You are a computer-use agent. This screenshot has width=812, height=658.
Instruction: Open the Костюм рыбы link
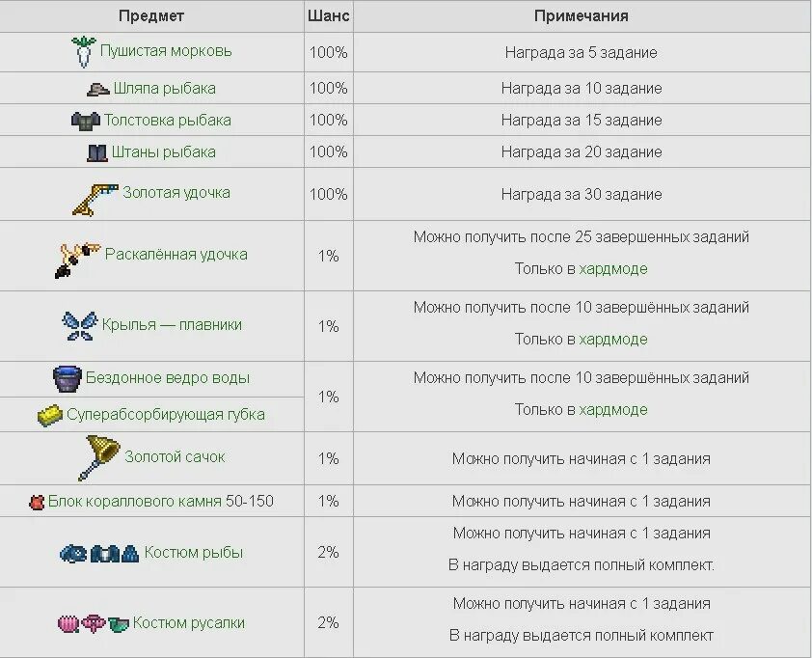pyautogui.click(x=193, y=552)
